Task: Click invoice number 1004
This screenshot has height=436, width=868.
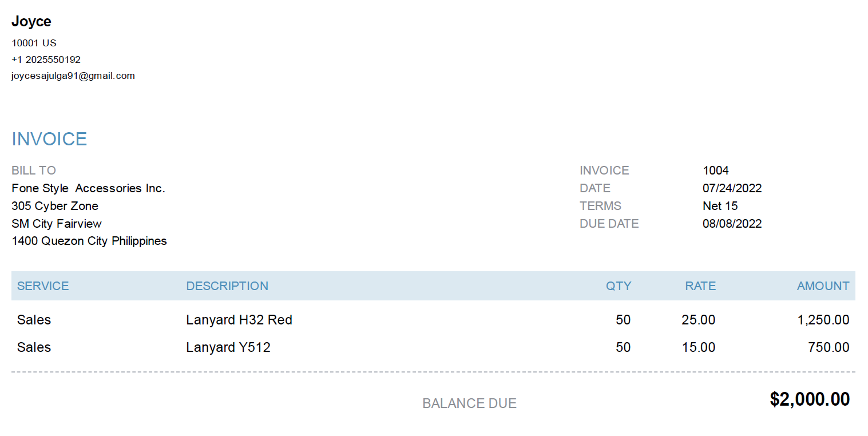Action: (x=716, y=171)
